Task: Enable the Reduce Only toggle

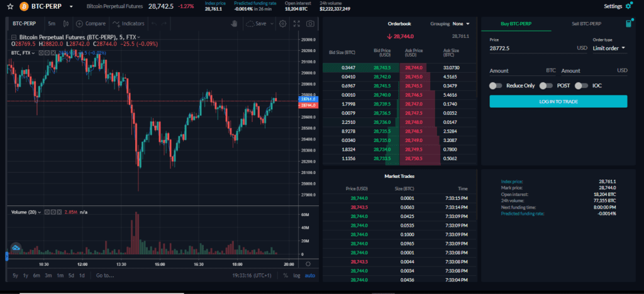Action: click(496, 85)
